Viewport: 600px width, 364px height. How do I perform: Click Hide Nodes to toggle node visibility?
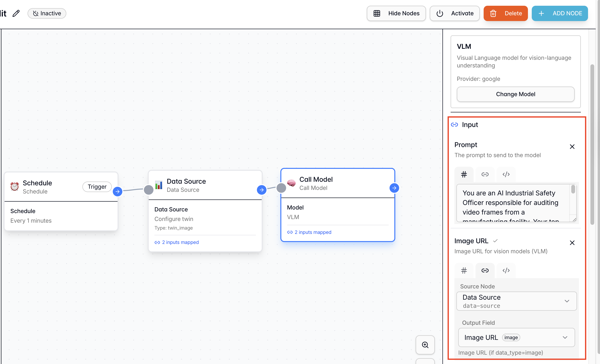396,13
